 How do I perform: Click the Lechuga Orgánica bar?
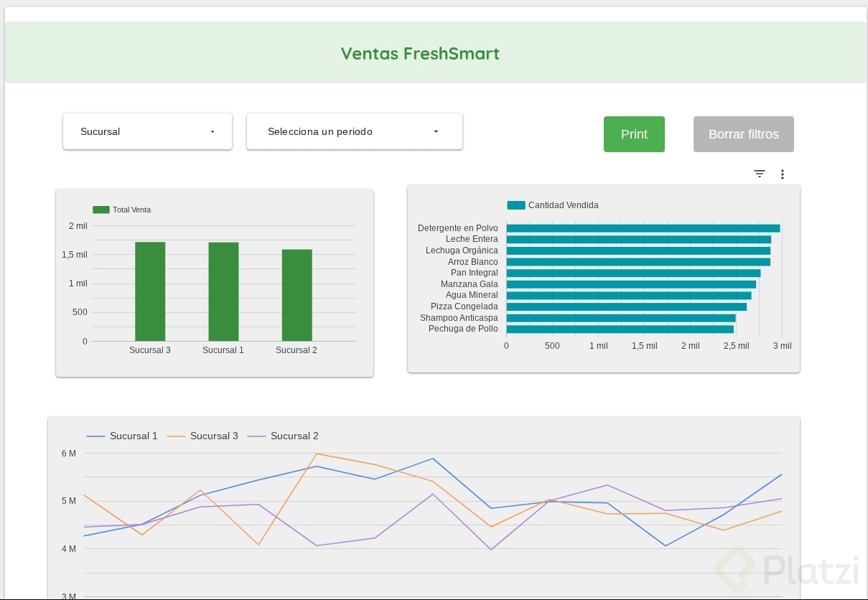tap(638, 250)
